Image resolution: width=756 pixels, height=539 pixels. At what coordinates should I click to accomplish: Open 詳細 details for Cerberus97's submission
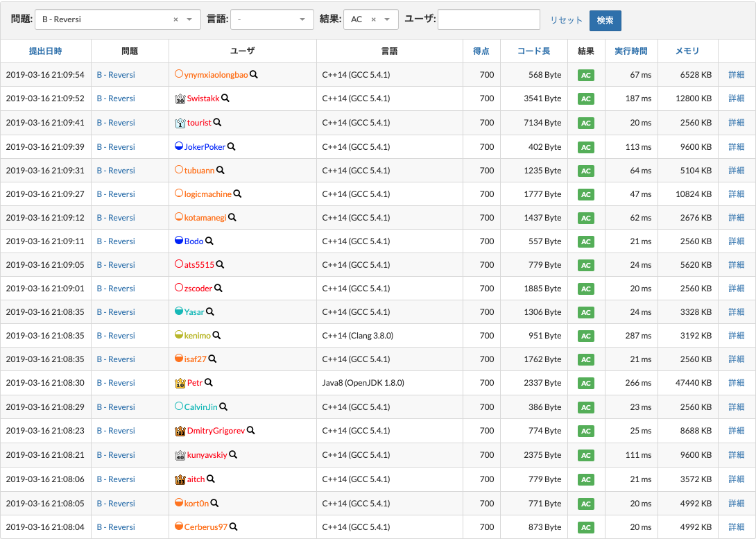(736, 527)
